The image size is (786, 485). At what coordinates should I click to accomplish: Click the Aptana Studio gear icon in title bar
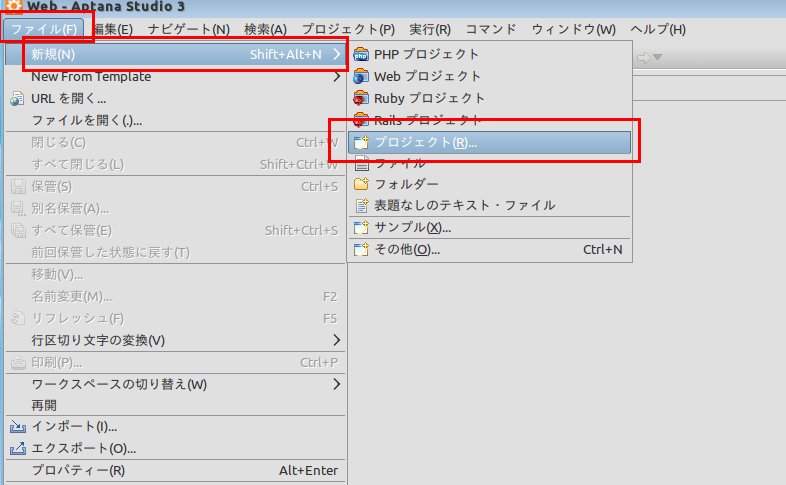tap(13, 6)
